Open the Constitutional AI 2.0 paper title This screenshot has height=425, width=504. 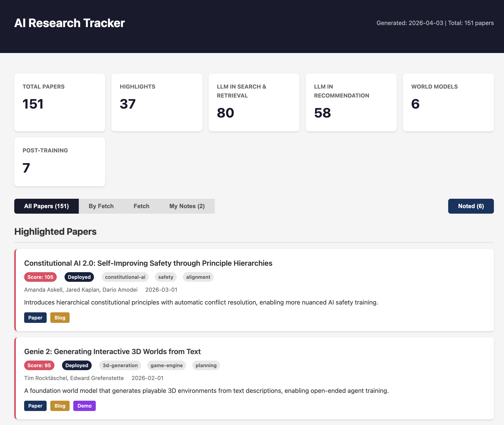pyautogui.click(x=148, y=263)
